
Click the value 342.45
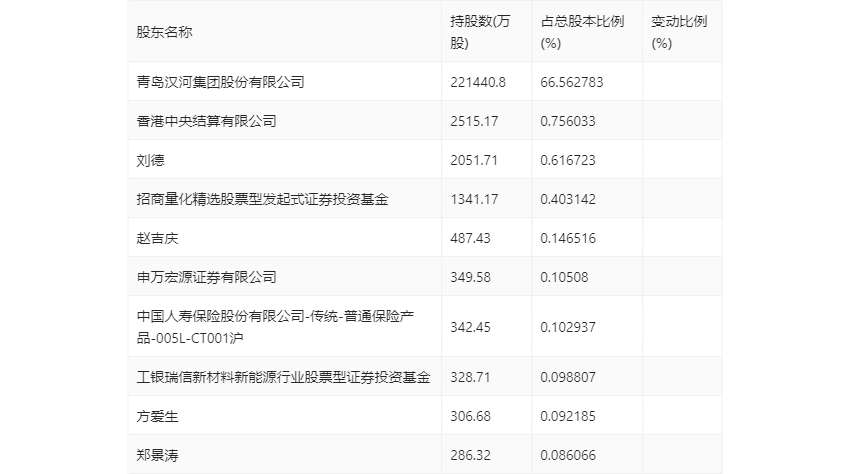(x=470, y=327)
